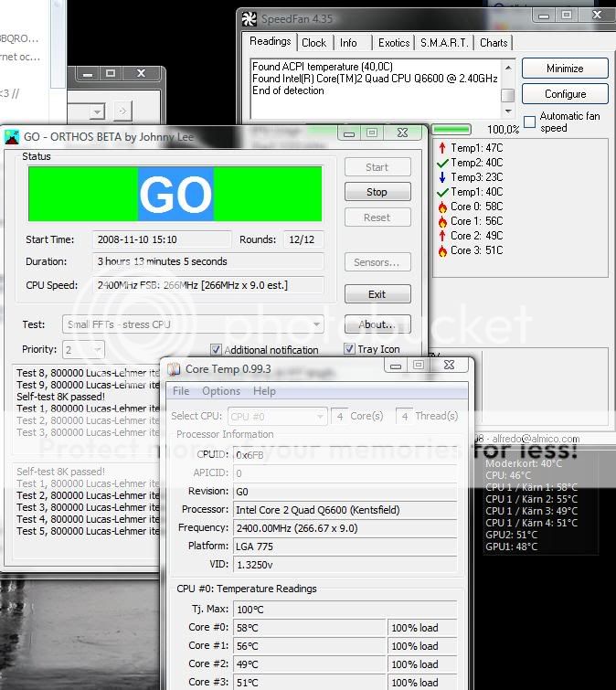The height and width of the screenshot is (690, 616).
Task: Uncheck the Tray Icon checkbox
Action: tap(349, 349)
